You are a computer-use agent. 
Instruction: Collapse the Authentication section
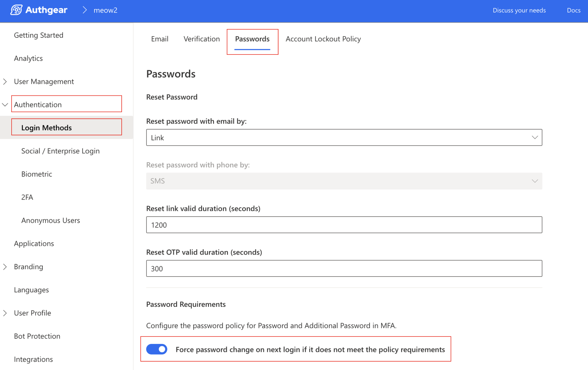coord(5,105)
